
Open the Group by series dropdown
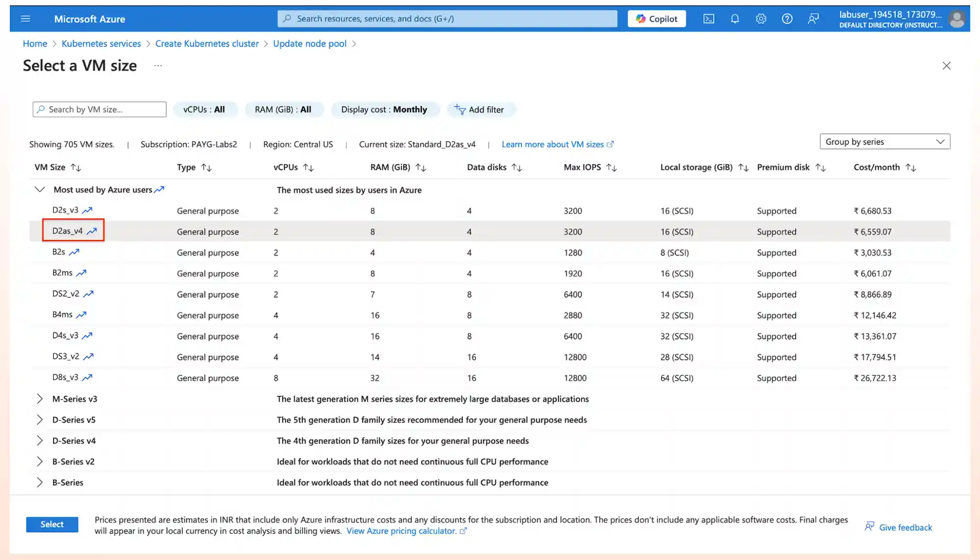point(884,142)
